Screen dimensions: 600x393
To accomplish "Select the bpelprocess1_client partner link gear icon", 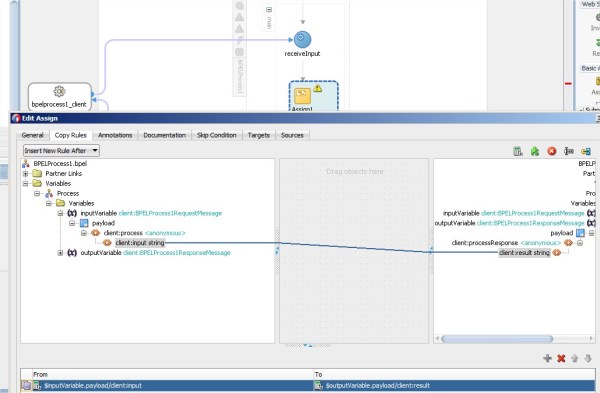I will tap(59, 91).
